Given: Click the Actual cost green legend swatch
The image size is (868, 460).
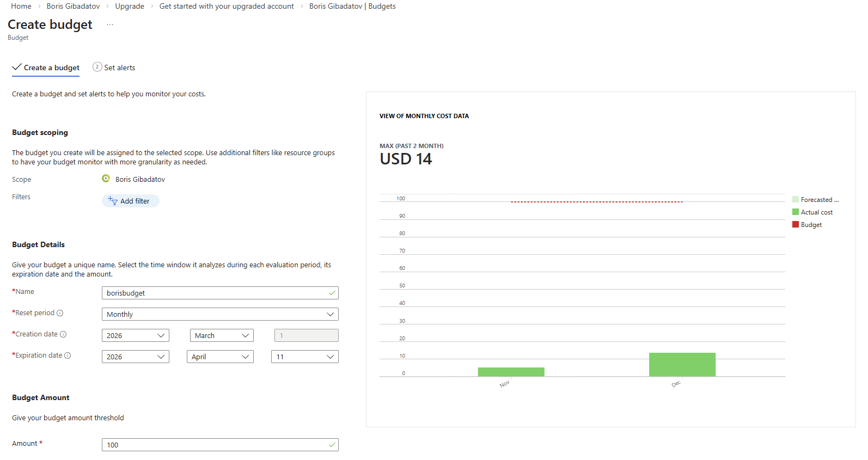Looking at the screenshot, I should coord(796,212).
